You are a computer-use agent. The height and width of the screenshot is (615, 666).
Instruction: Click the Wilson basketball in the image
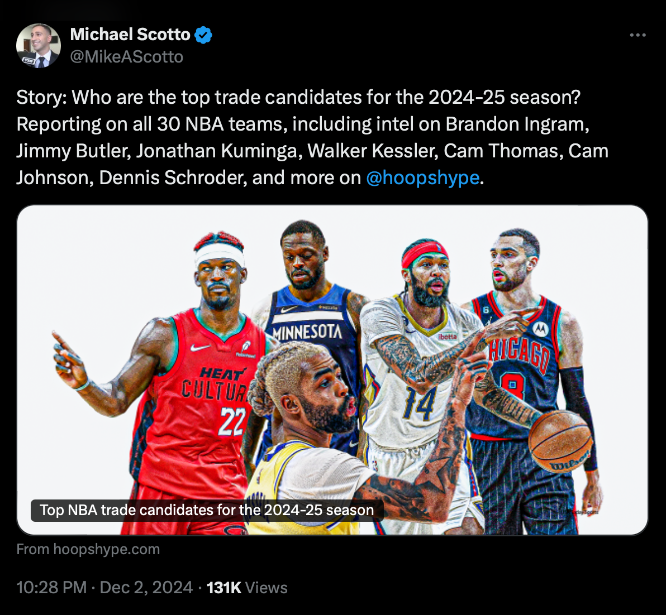[x=560, y=441]
